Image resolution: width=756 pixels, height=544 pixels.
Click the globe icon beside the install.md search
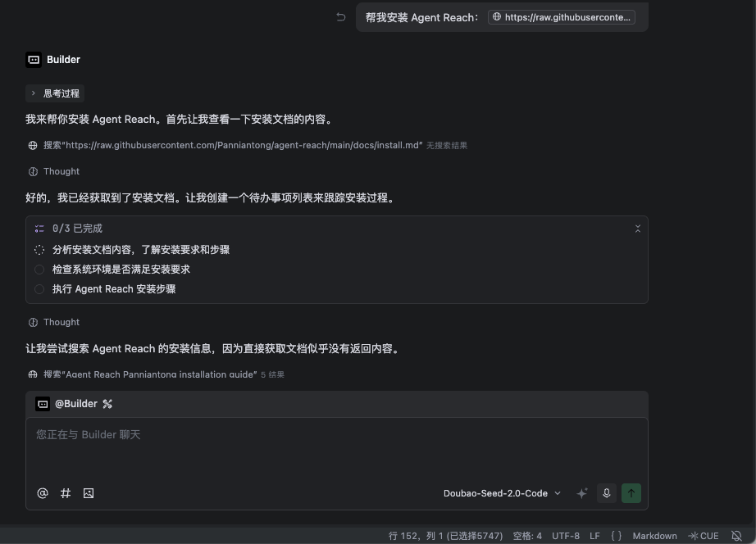click(x=33, y=146)
